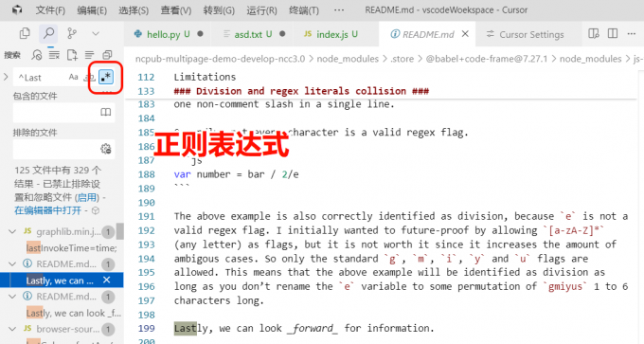Viewport: 644px width, 344px height.
Task: Open the title bar overflow ... menu
Action: tap(339, 9)
